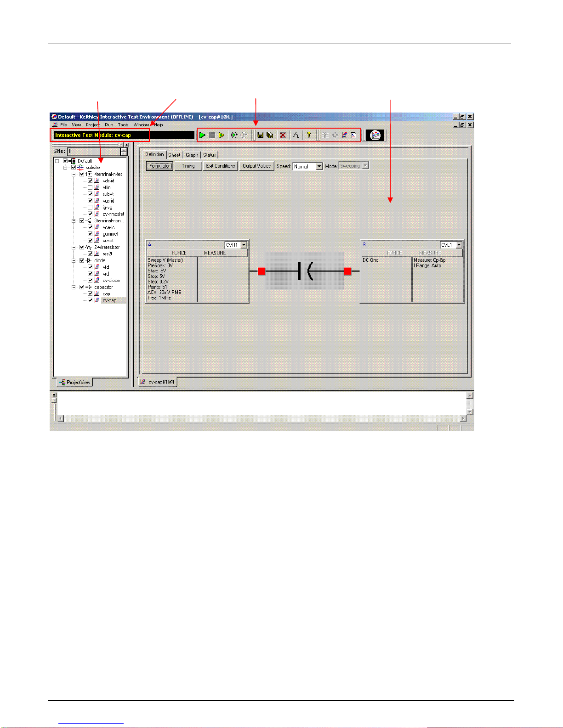Click the red X delete icon
The height and width of the screenshot is (728, 563).
[x=283, y=135]
